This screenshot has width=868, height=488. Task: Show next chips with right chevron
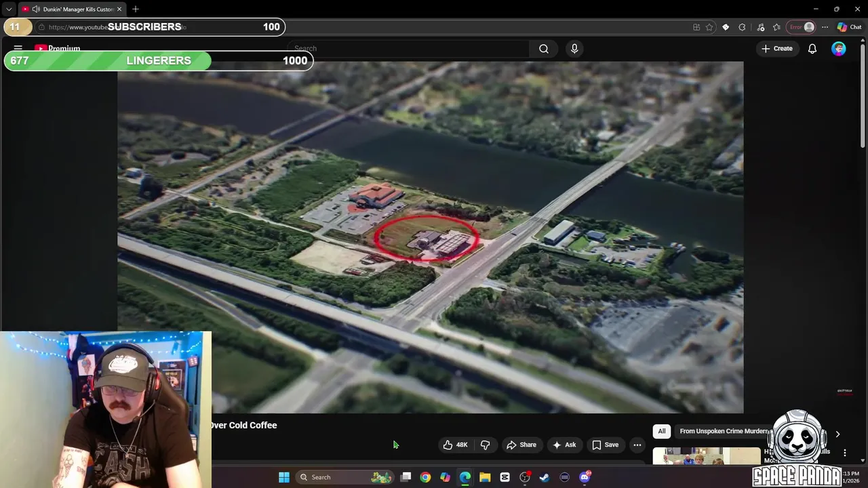click(x=837, y=434)
